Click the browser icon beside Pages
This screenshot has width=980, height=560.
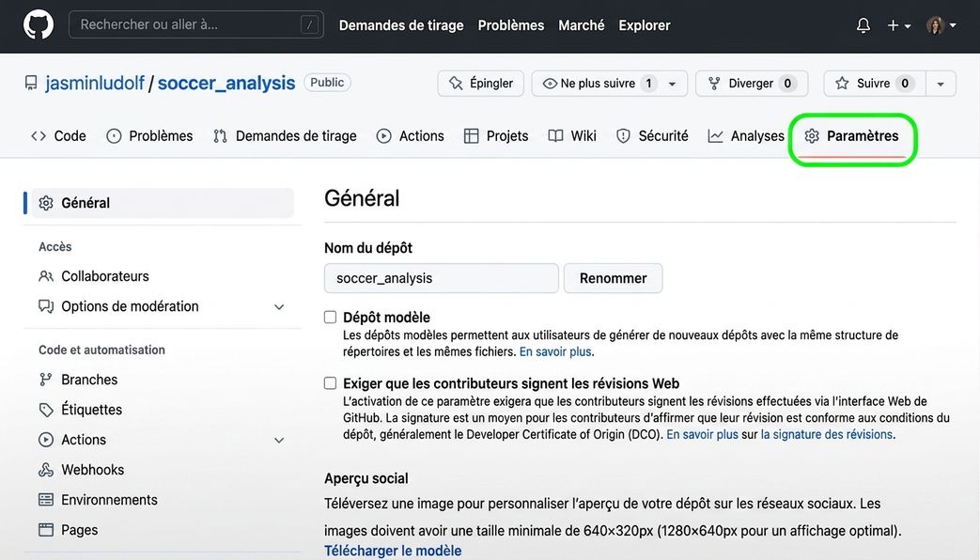[x=46, y=529]
